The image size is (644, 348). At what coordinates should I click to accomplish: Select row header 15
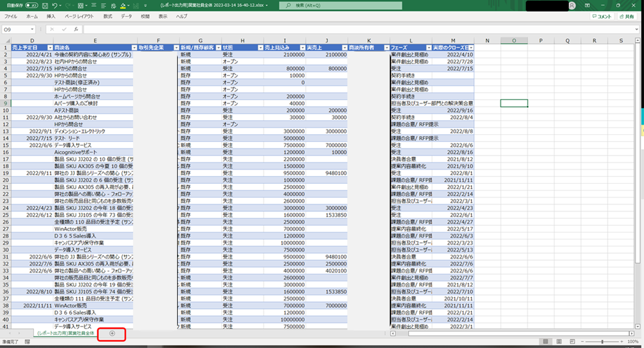(5, 145)
